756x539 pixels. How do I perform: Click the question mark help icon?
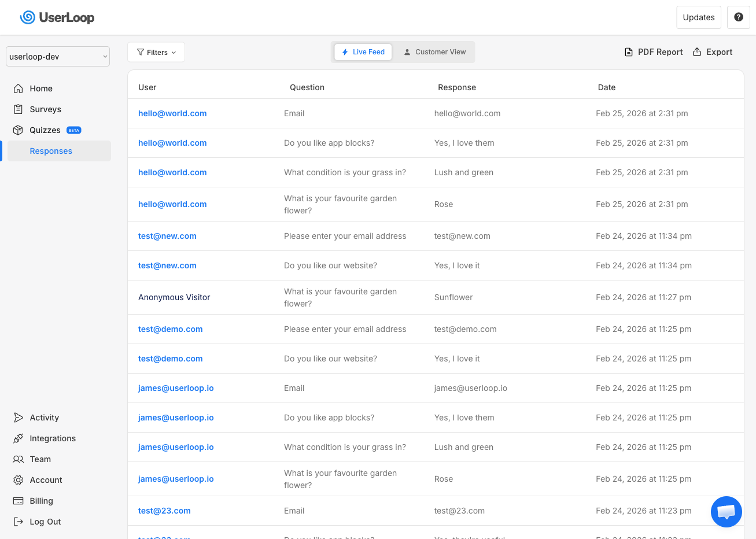pos(738,17)
